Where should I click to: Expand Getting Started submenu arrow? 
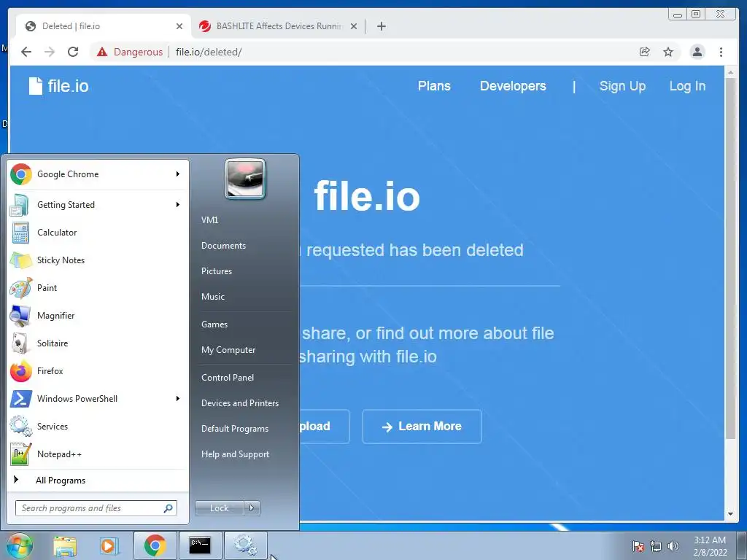178,205
